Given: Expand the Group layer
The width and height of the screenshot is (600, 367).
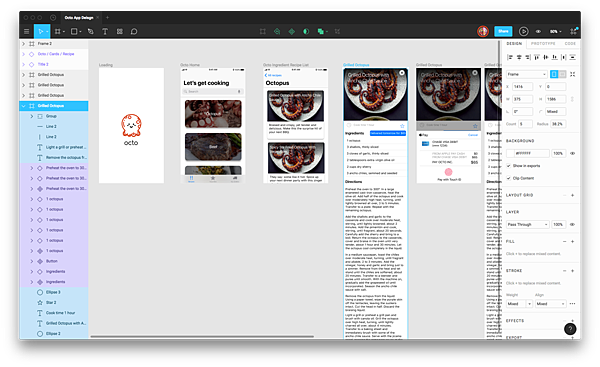Looking at the screenshot, I should [32, 116].
